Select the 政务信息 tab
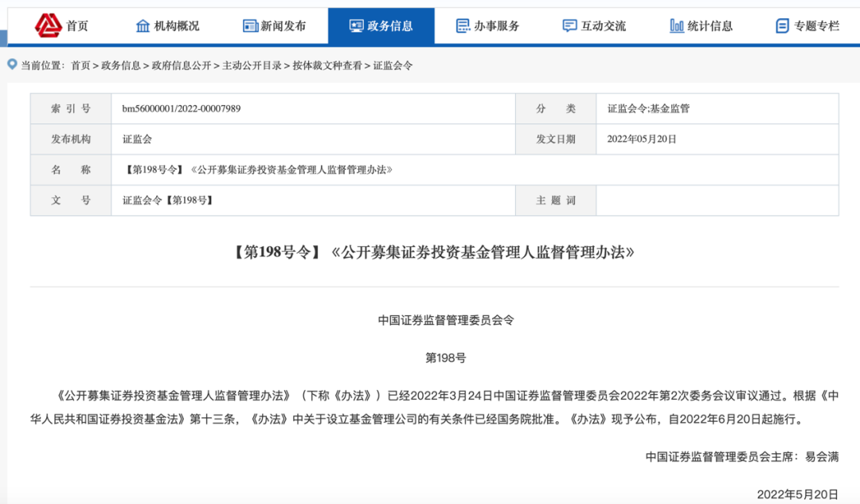 (381, 25)
